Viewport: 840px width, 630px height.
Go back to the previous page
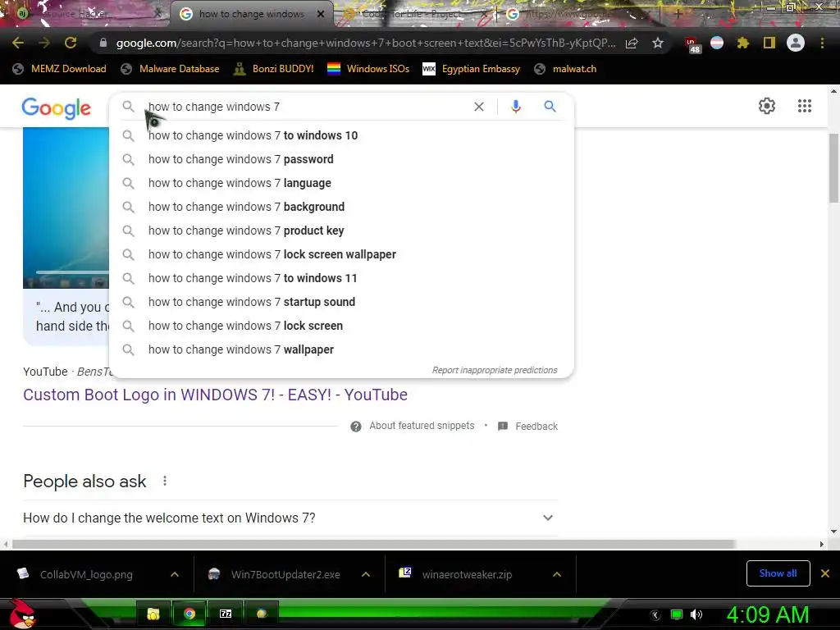[18, 43]
